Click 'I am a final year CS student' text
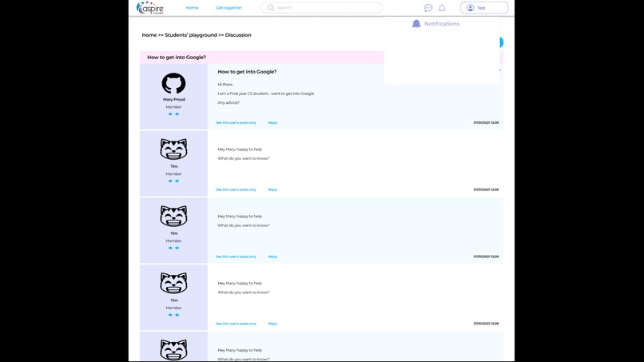Viewport: 644px width, 362px height. pyautogui.click(x=266, y=93)
